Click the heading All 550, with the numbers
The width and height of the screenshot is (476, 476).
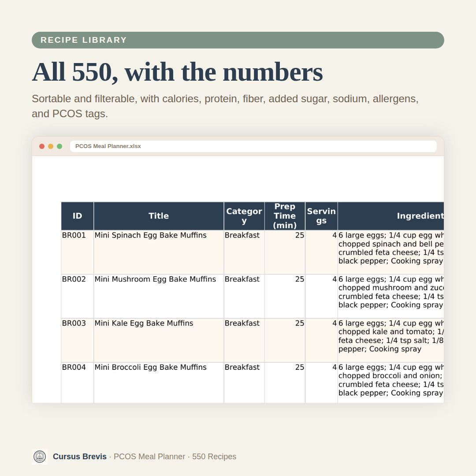click(177, 72)
